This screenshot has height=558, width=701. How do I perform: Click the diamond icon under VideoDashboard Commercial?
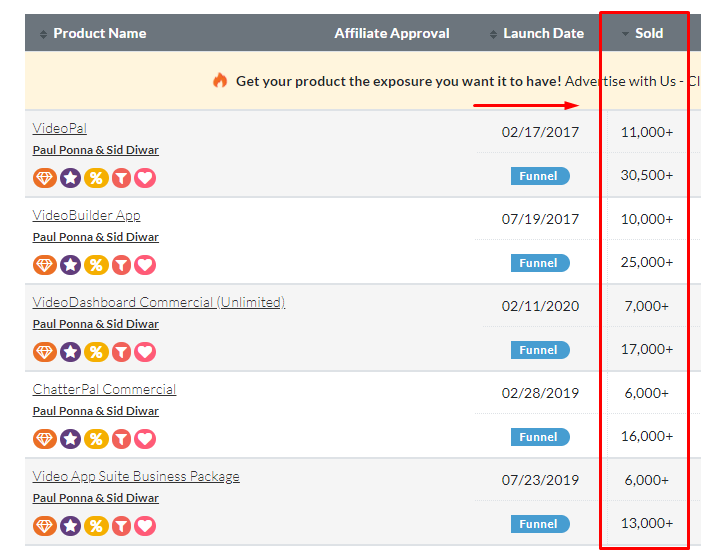tap(45, 352)
